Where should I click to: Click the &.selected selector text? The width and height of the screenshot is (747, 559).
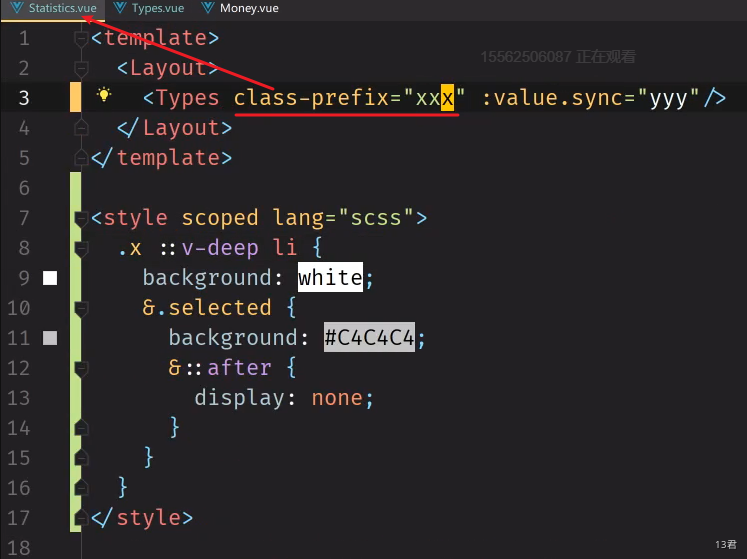[207, 308]
